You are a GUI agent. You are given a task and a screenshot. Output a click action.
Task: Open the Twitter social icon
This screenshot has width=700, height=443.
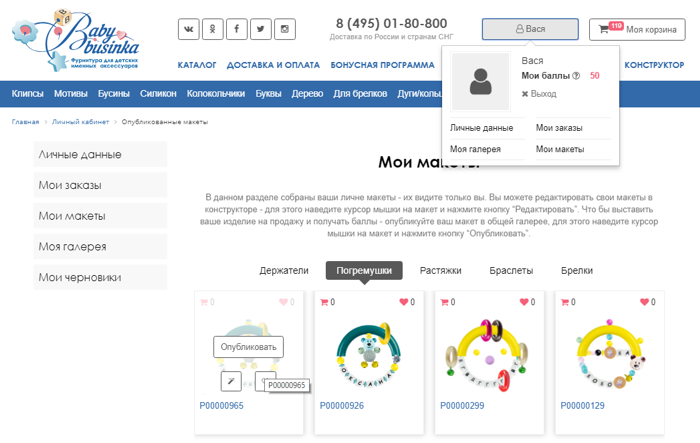point(261,29)
